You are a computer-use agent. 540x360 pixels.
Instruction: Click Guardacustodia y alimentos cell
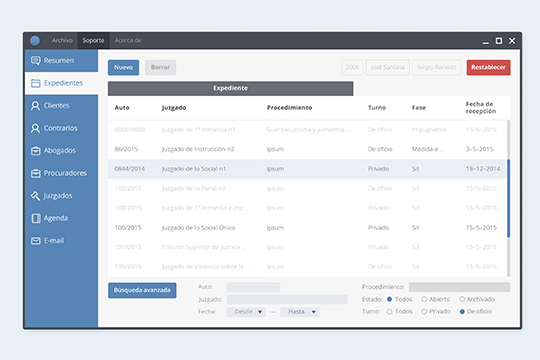[309, 130]
